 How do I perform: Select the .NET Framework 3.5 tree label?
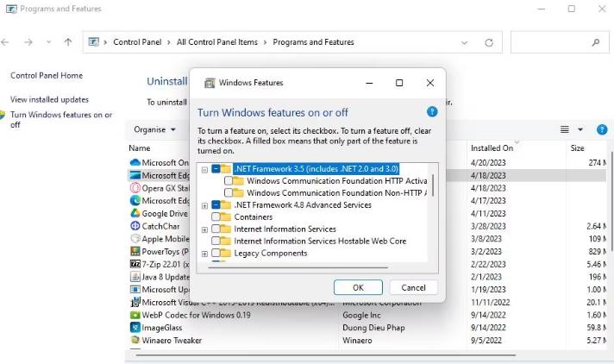tap(316, 169)
